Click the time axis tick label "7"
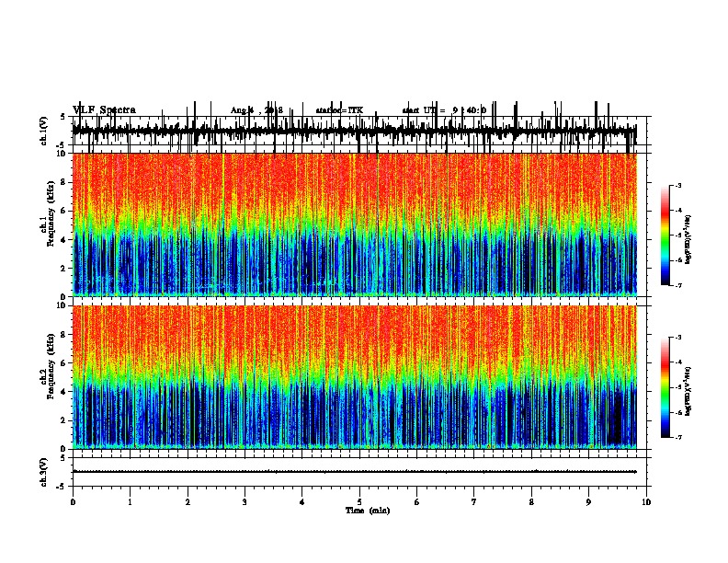This screenshot has width=728, height=563. 474,502
